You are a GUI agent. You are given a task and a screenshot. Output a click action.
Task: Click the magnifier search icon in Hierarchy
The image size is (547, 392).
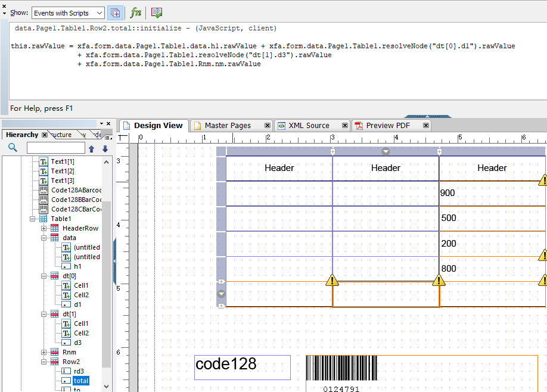tap(13, 148)
